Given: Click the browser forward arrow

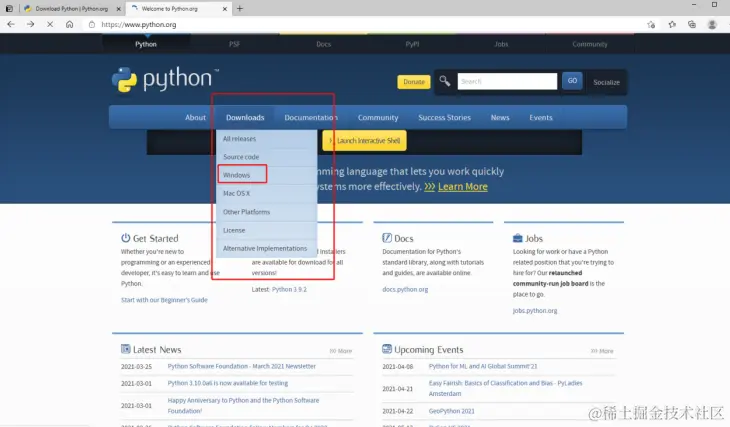Looking at the screenshot, I should (30, 24).
